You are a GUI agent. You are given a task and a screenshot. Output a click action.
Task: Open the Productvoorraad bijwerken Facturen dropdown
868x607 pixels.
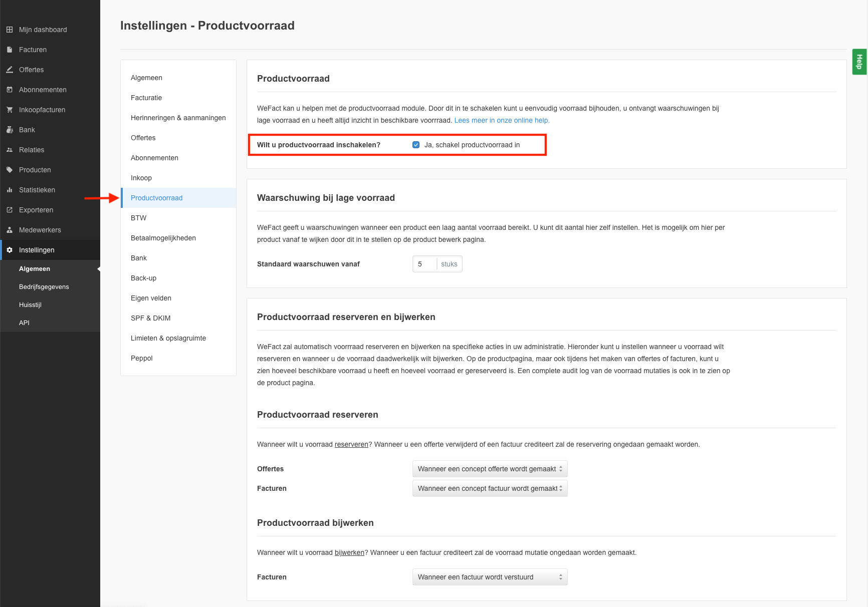(x=489, y=576)
